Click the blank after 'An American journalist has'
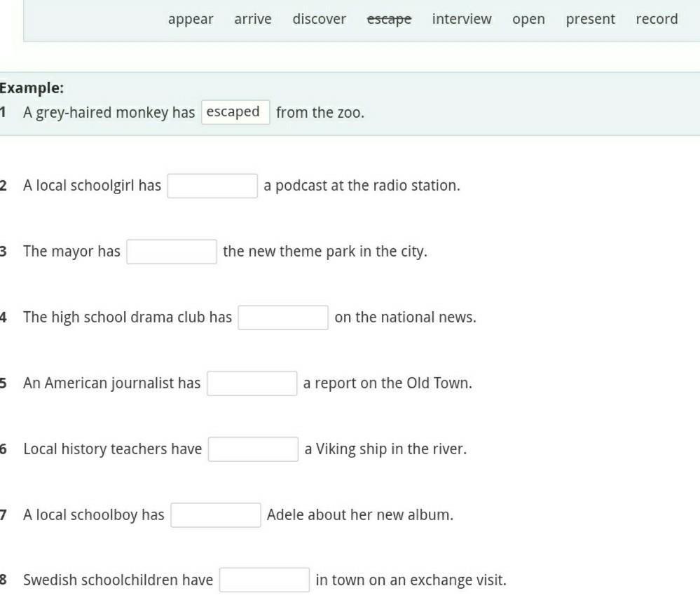The height and width of the screenshot is (600, 700). [x=252, y=383]
